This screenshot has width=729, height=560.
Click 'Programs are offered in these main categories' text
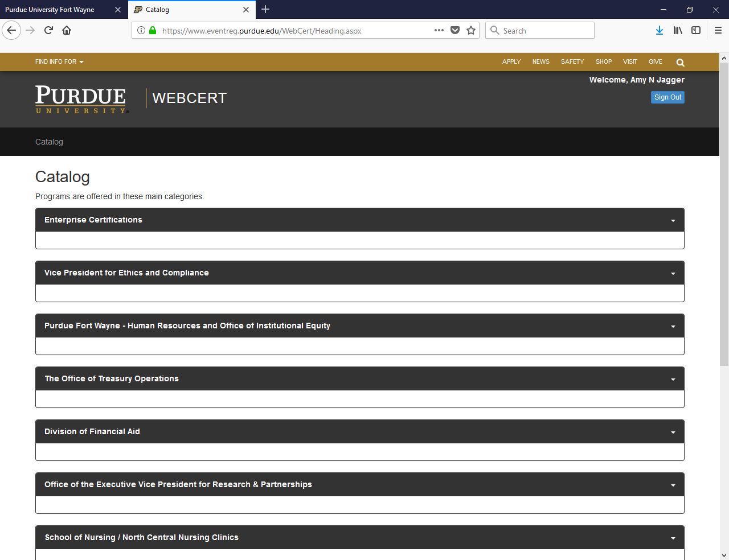pos(120,196)
